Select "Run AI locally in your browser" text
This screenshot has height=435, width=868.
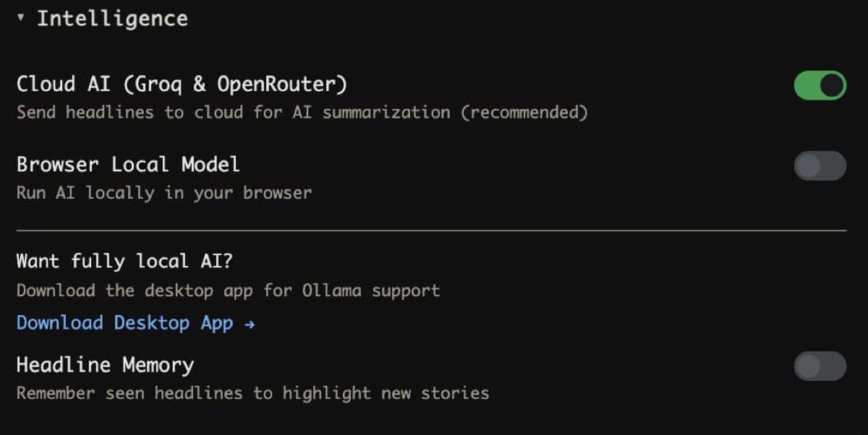coord(164,194)
